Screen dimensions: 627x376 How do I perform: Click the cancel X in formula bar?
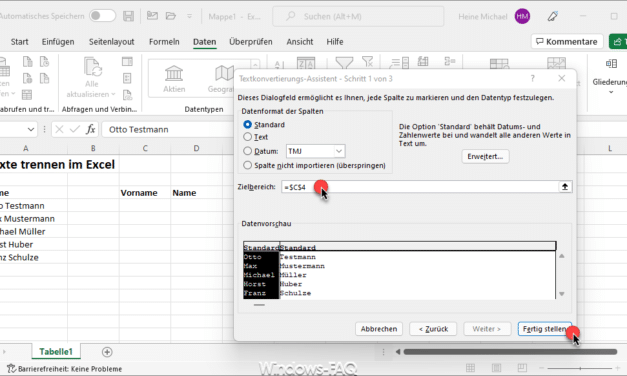(59, 129)
